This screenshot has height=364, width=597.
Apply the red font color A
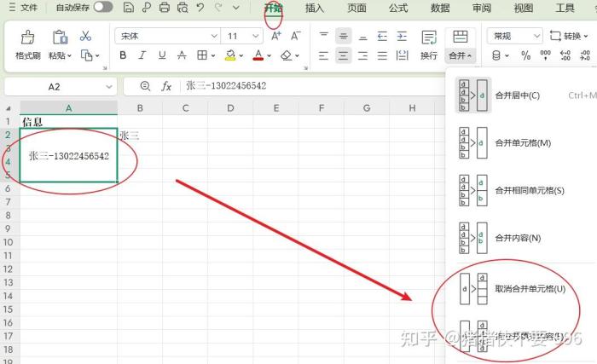(x=258, y=55)
